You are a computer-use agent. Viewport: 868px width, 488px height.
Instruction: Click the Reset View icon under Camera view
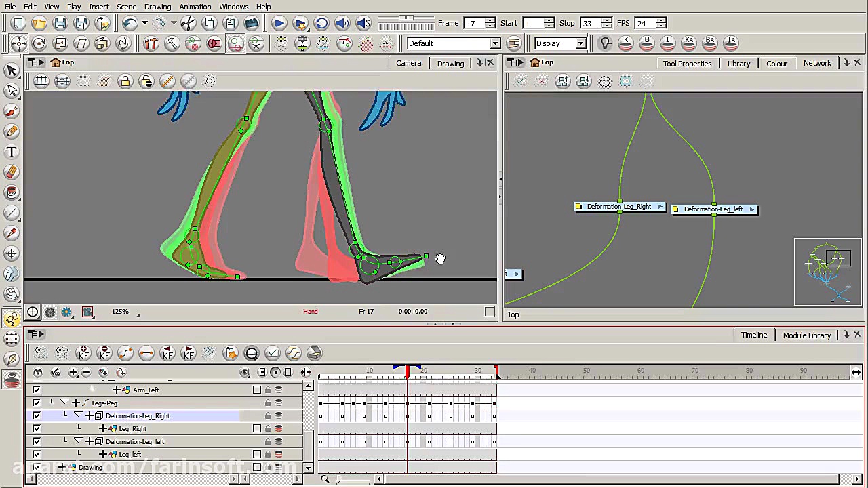(x=33, y=312)
